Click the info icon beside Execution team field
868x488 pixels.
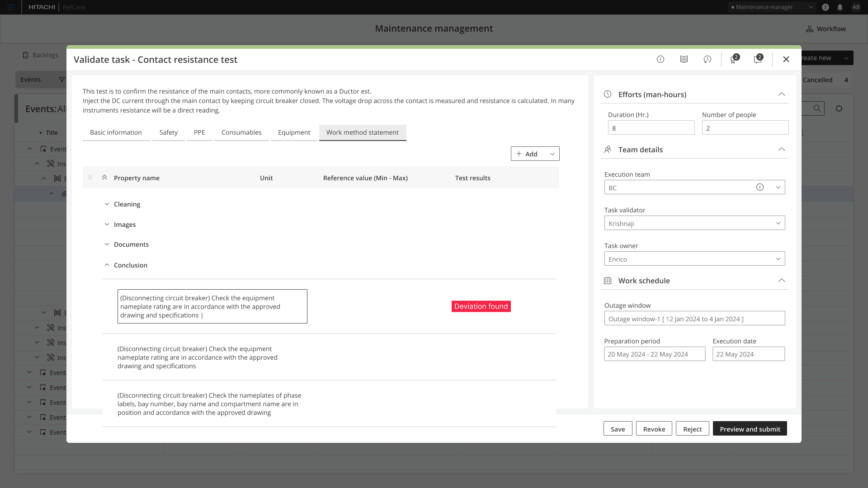[760, 187]
